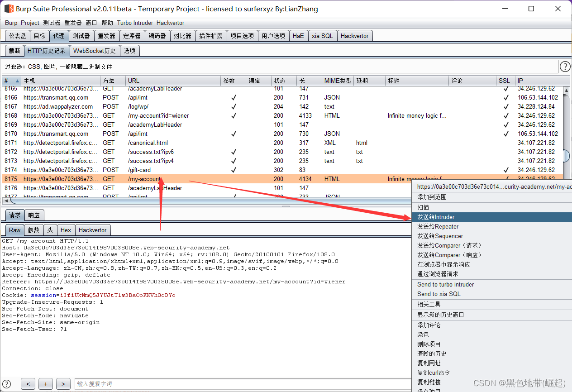
Task: Open the Turbo Intruder menu
Action: (135, 23)
